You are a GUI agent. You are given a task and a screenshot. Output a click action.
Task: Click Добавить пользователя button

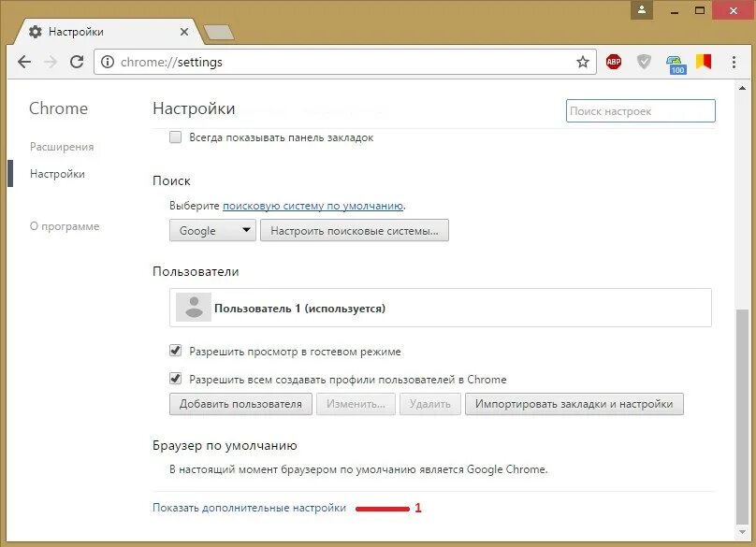coord(240,404)
